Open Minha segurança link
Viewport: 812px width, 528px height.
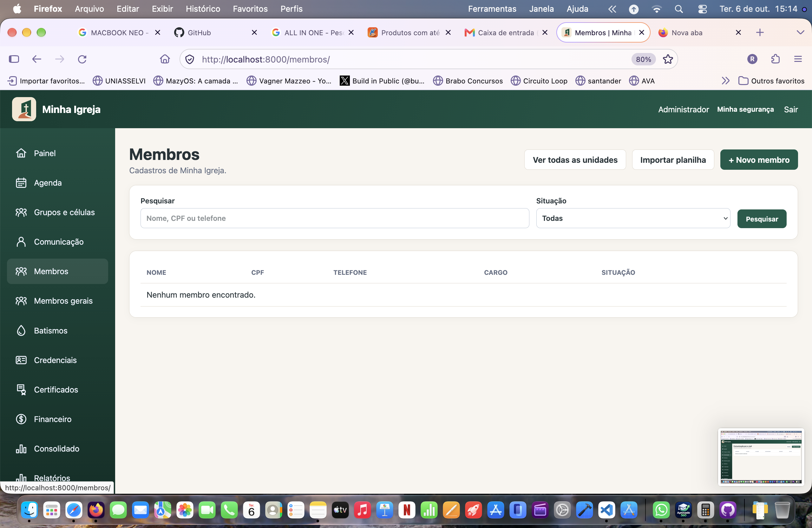745,109
